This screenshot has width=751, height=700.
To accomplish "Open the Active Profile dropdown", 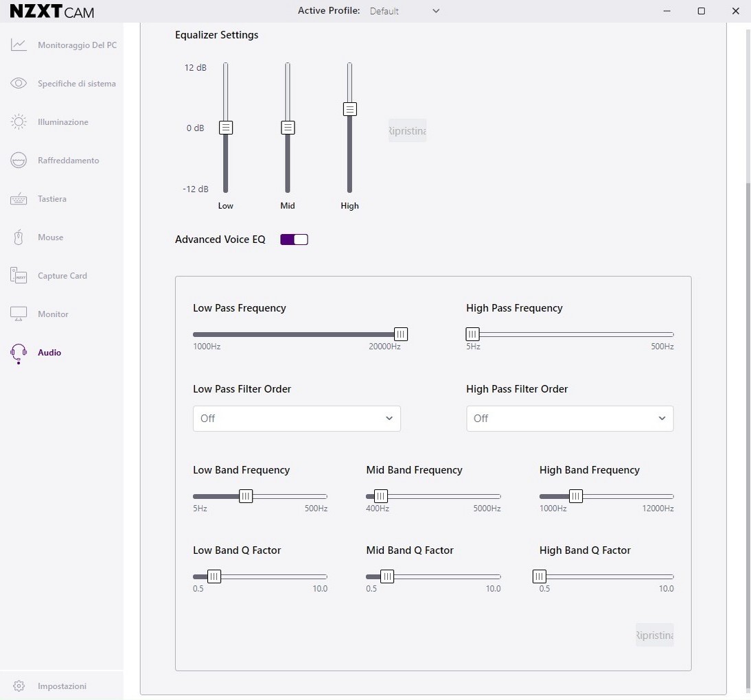I will 404,11.
